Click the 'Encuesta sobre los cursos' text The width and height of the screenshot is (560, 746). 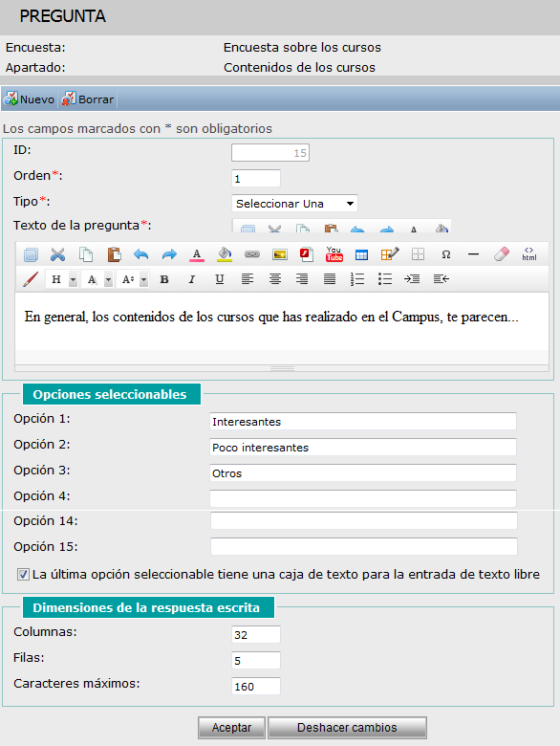pos(302,48)
